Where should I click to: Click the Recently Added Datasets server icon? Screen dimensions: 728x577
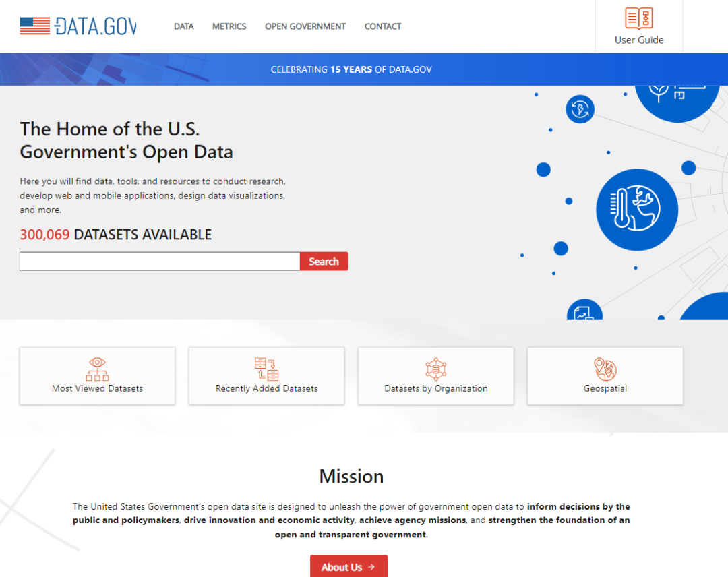tap(266, 369)
